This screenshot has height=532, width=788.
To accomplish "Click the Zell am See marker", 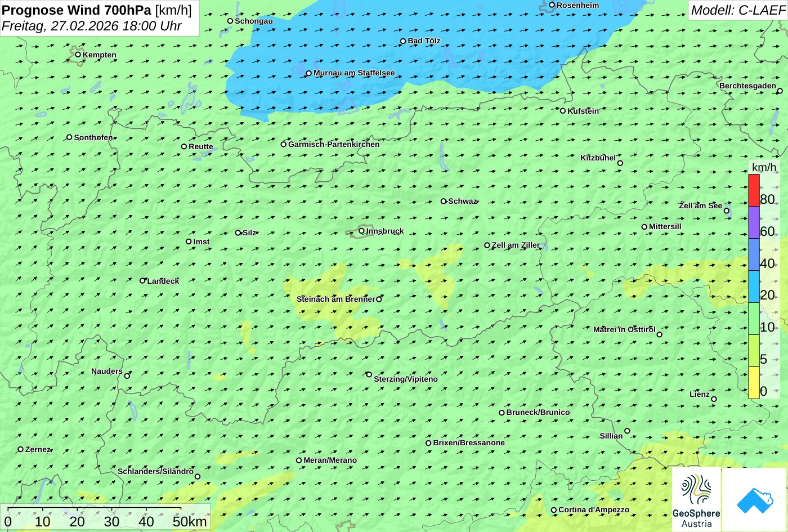I will point(727,211).
